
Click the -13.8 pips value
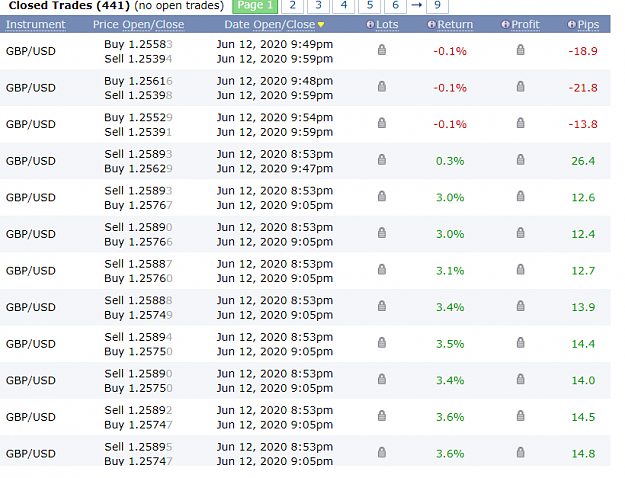coord(583,124)
